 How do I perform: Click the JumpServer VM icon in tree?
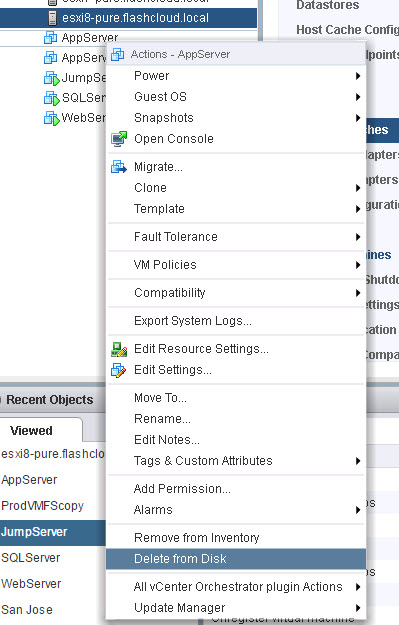click(51, 78)
